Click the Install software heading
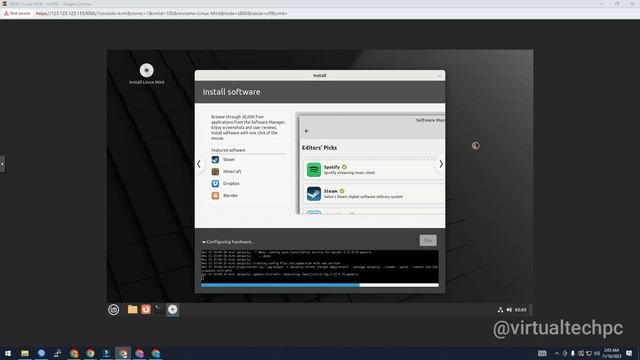640x360 pixels. click(231, 92)
